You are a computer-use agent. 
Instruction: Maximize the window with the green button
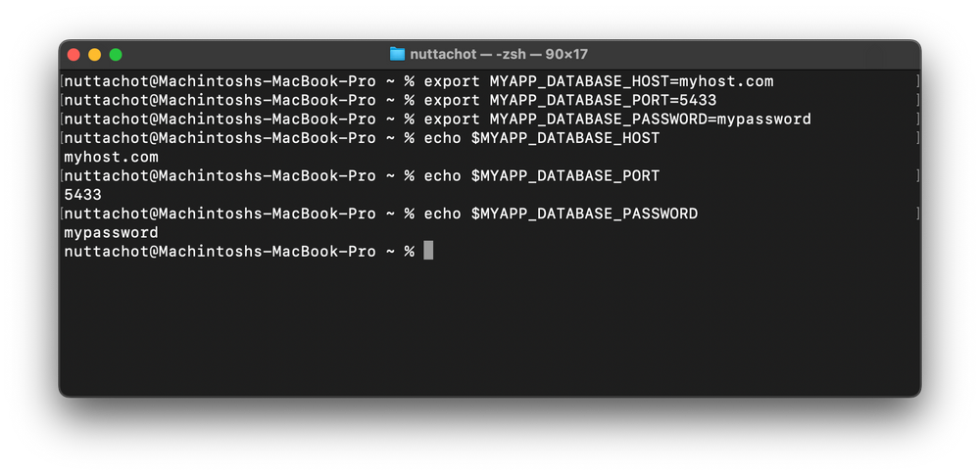(x=116, y=55)
